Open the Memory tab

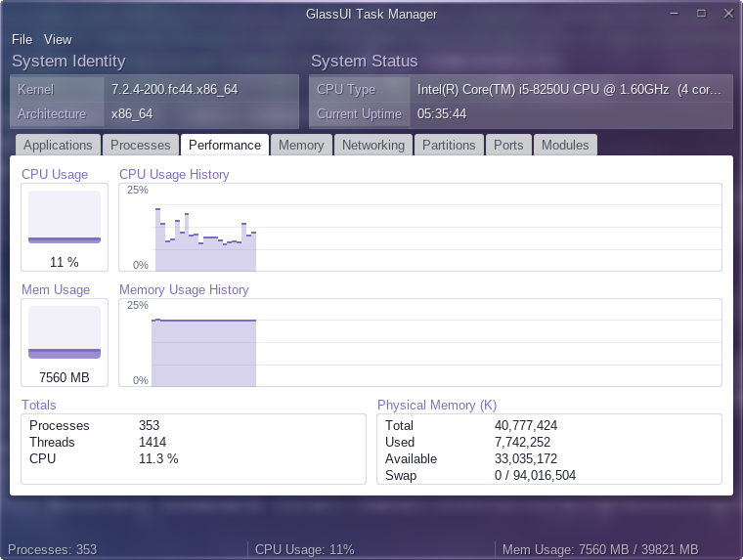pos(301,145)
